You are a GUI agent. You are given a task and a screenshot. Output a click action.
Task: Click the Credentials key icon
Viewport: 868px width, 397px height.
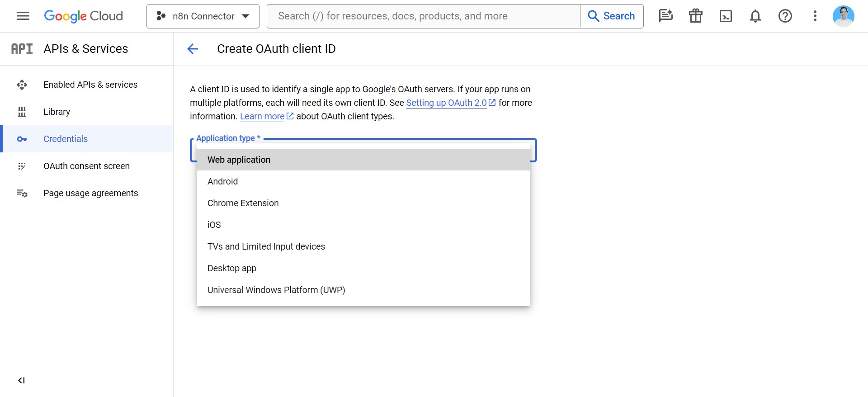pyautogui.click(x=22, y=139)
